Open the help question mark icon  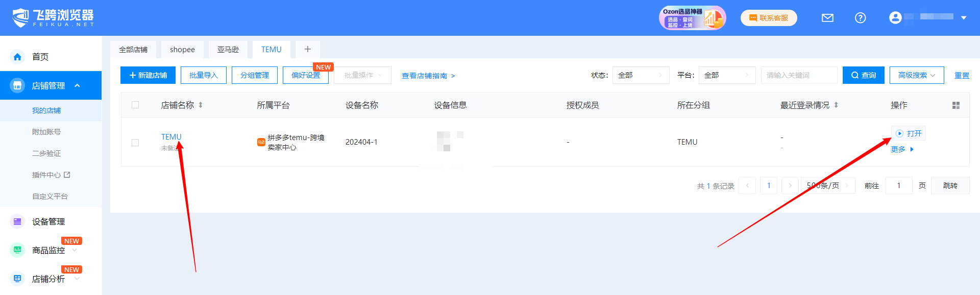click(860, 18)
